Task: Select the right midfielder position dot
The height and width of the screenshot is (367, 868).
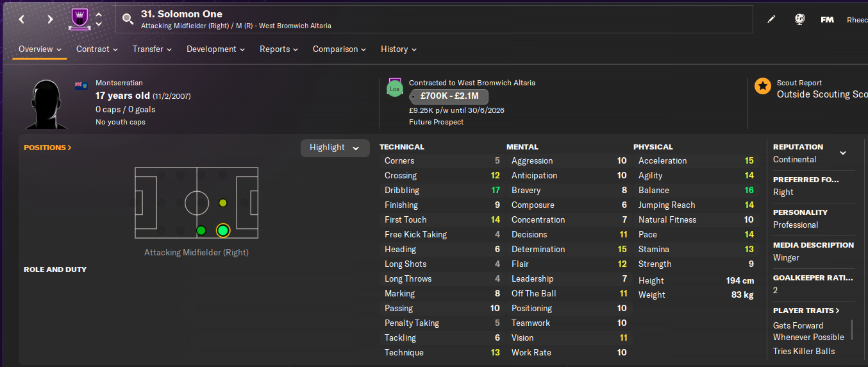Action: click(x=201, y=230)
